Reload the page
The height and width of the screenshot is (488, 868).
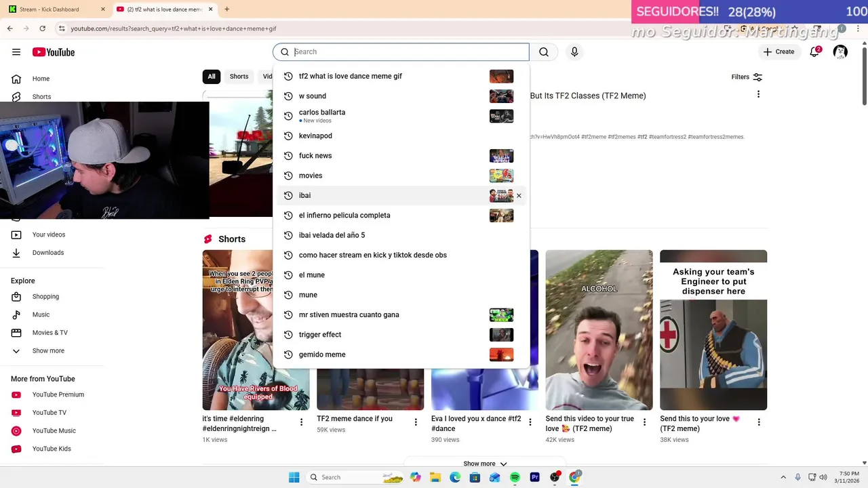coord(43,28)
